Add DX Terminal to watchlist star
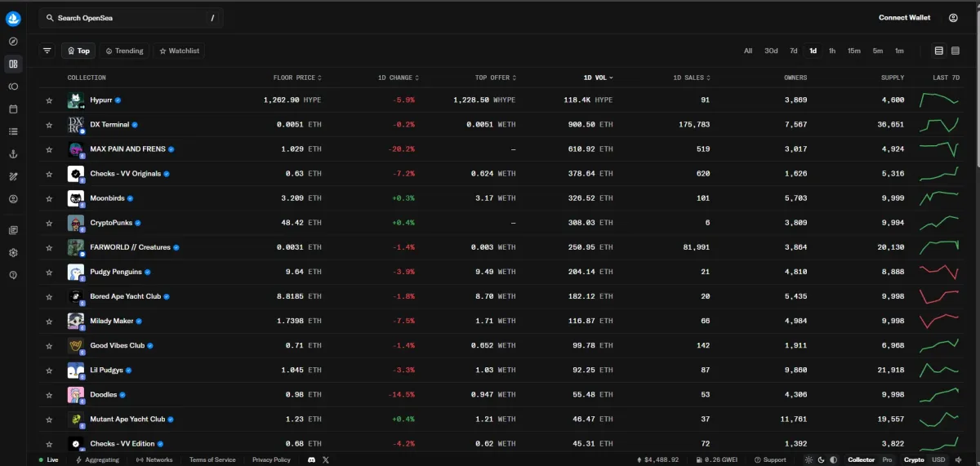The width and height of the screenshot is (980, 466). [49, 125]
